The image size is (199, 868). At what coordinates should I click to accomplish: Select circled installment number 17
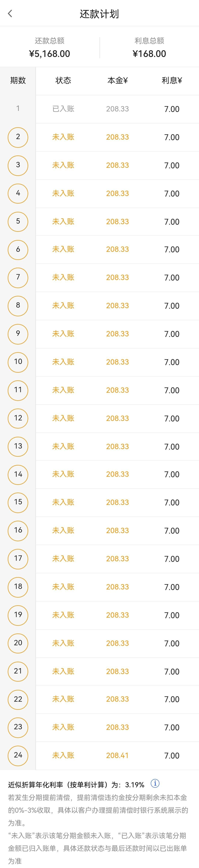point(18,559)
